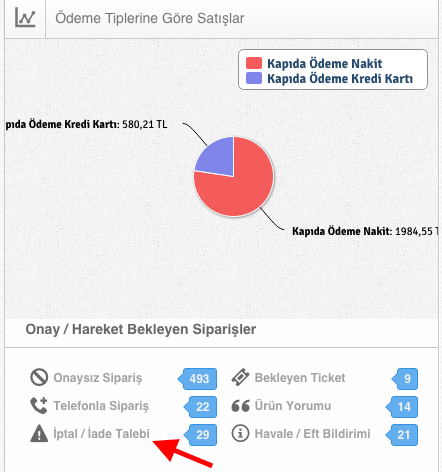Click the phone icon beside Telefonla Sipariş
Image resolution: width=442 pixels, height=472 pixels.
[x=39, y=406]
